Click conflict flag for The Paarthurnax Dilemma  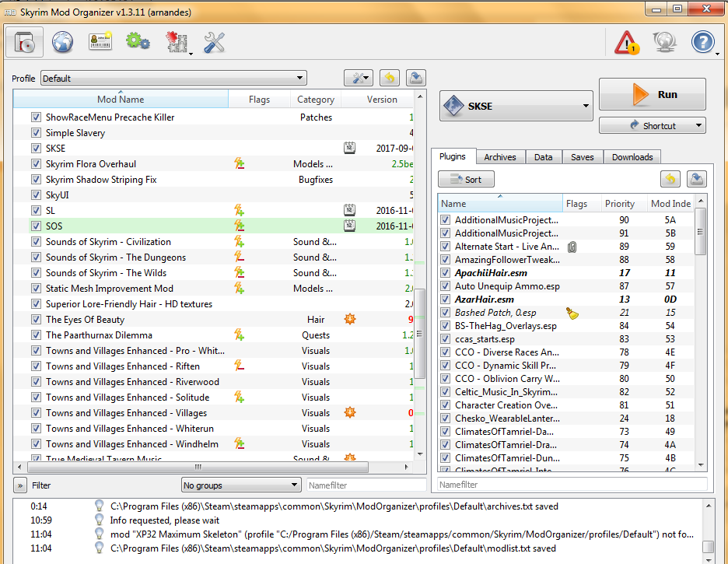239,335
